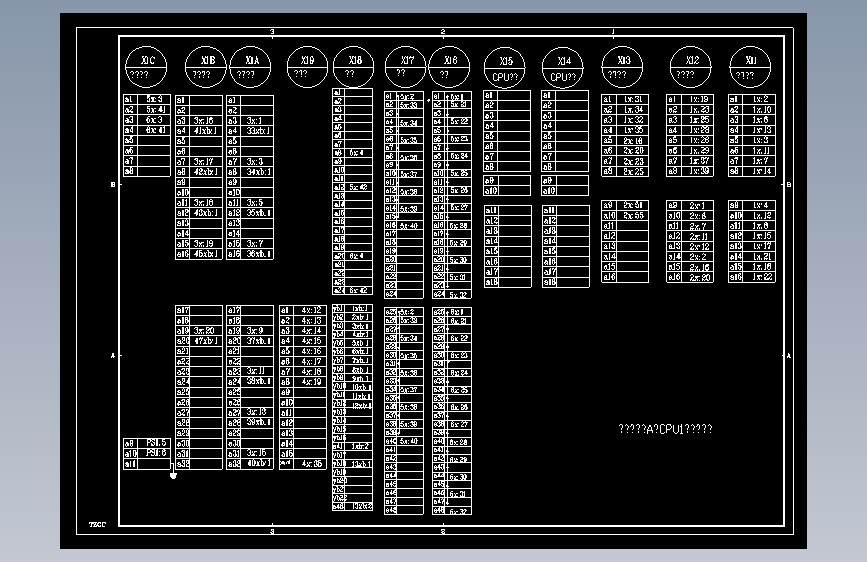Click cell 1x:21 in X11 row a14
The height and width of the screenshot is (562, 867).
click(x=759, y=257)
